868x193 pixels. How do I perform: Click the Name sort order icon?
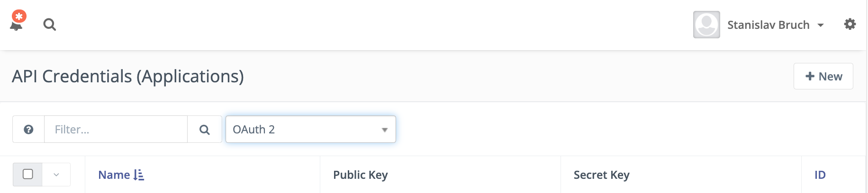(x=139, y=175)
